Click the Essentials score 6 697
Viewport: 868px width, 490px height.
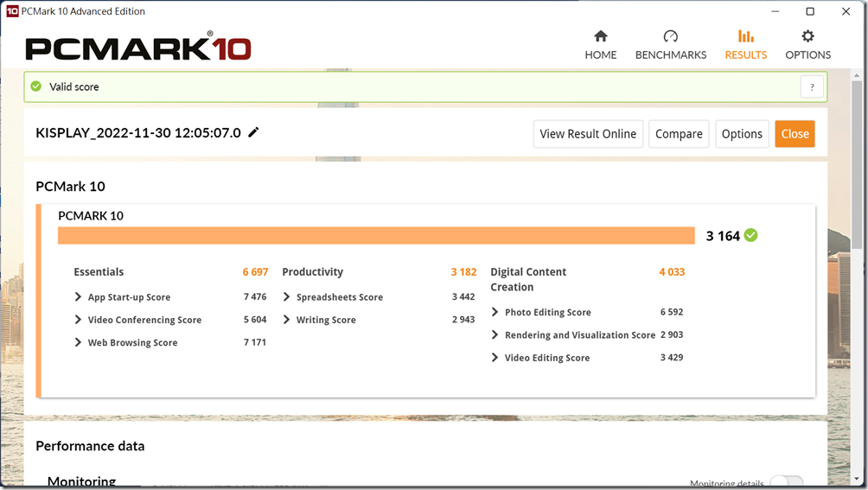[x=255, y=272]
